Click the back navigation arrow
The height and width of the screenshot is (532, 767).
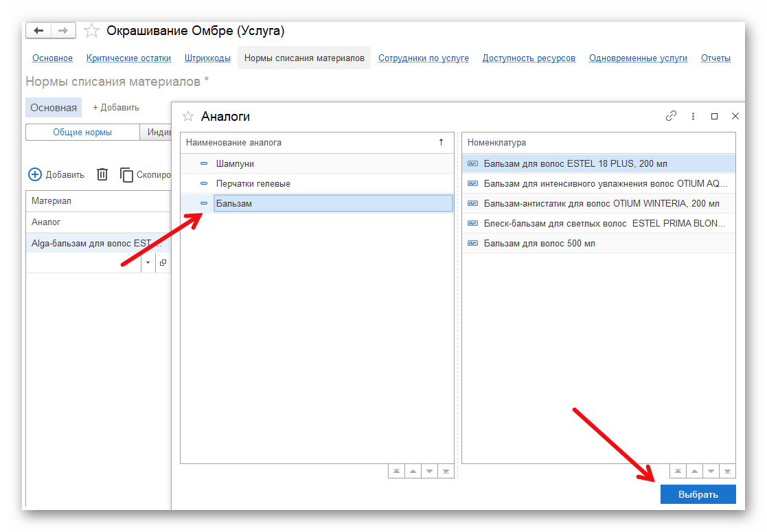click(x=38, y=31)
